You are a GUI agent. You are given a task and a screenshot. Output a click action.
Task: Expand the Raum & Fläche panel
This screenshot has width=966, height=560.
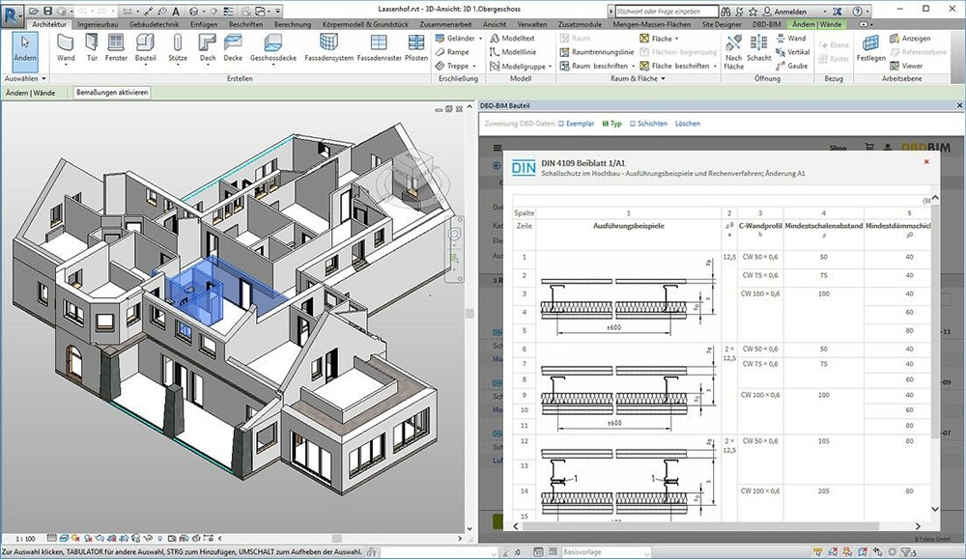(638, 78)
